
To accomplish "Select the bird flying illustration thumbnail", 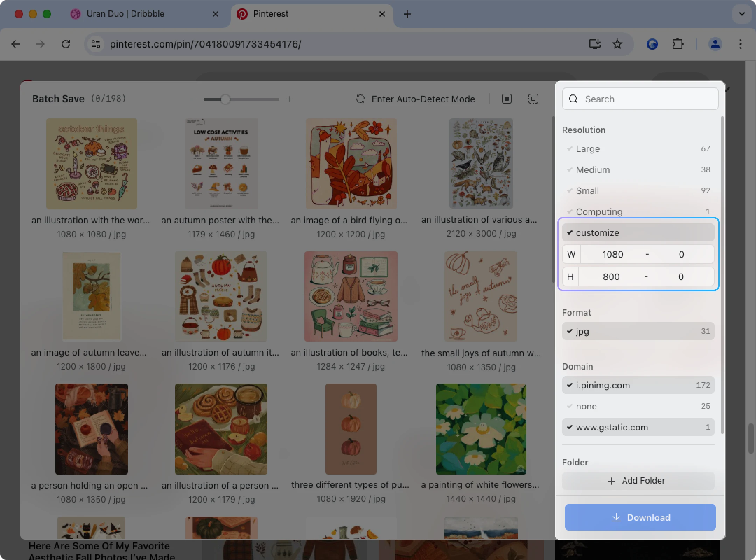I will (351, 164).
